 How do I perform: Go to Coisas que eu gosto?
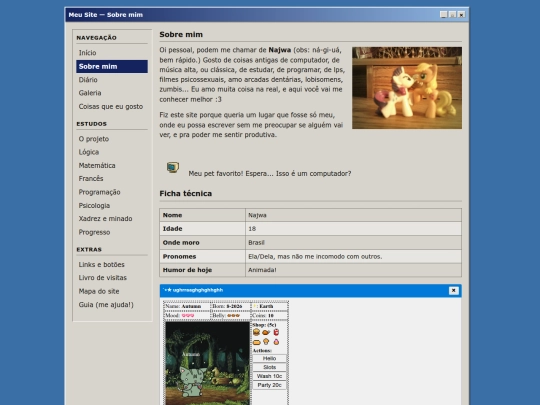pyautogui.click(x=112, y=106)
